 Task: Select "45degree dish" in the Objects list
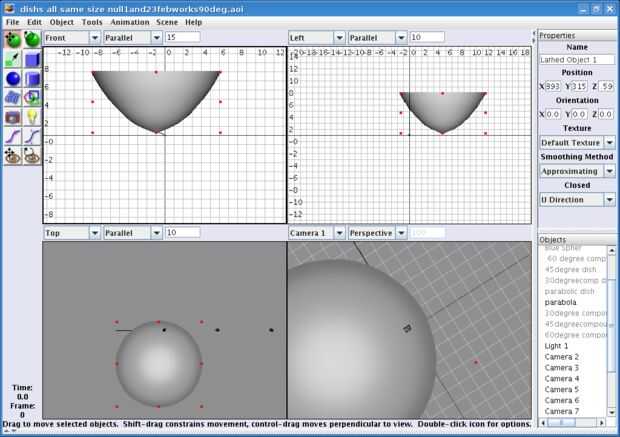570,269
